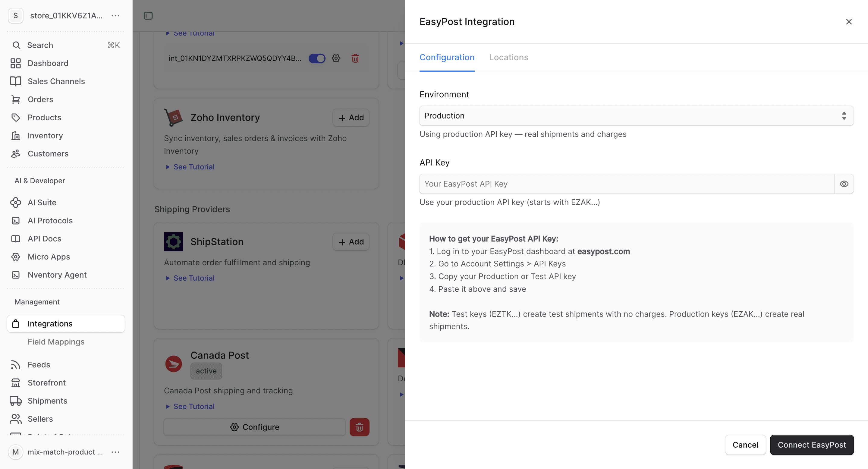Show the API key with the eye icon
Image resolution: width=868 pixels, height=469 pixels.
click(x=844, y=184)
